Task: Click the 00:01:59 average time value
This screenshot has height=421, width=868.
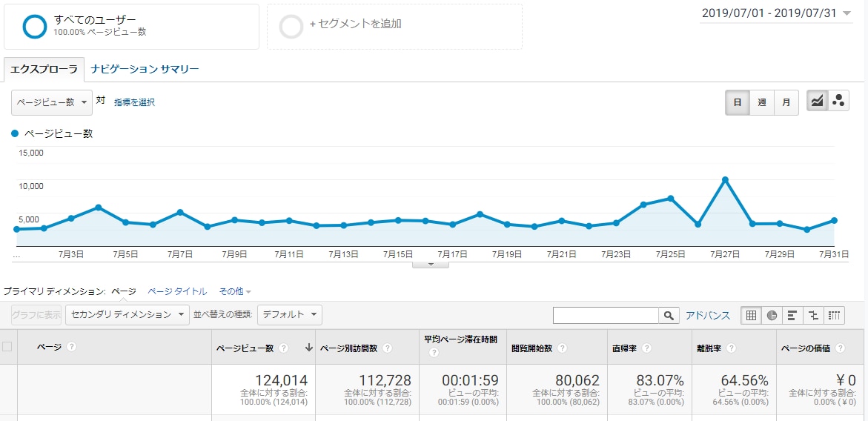Action: tap(470, 380)
